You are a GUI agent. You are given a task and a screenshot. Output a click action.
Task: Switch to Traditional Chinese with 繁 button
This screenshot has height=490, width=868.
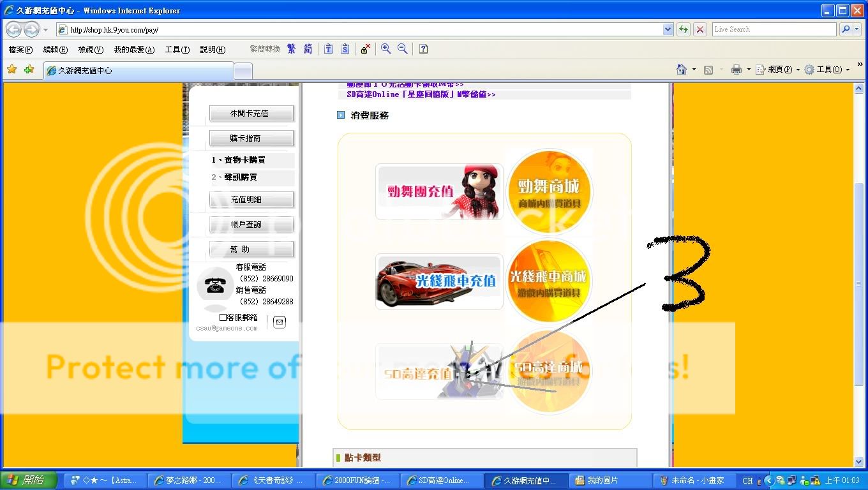click(x=292, y=49)
